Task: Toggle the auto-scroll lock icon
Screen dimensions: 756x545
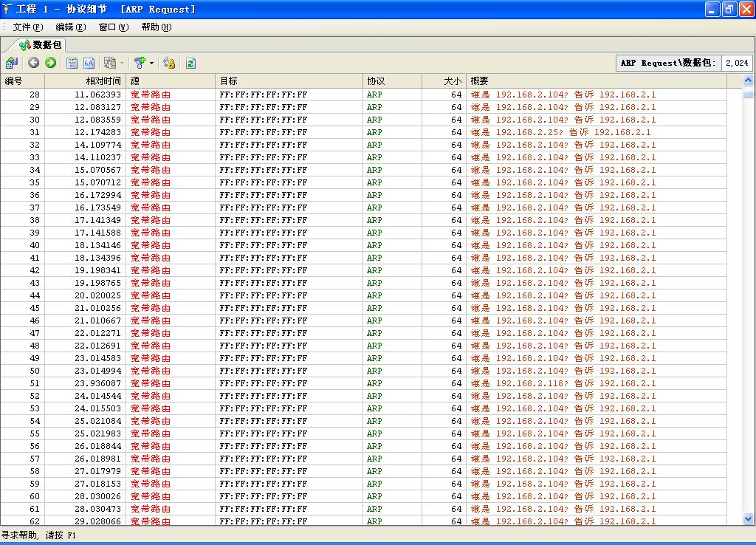Action: click(169, 63)
